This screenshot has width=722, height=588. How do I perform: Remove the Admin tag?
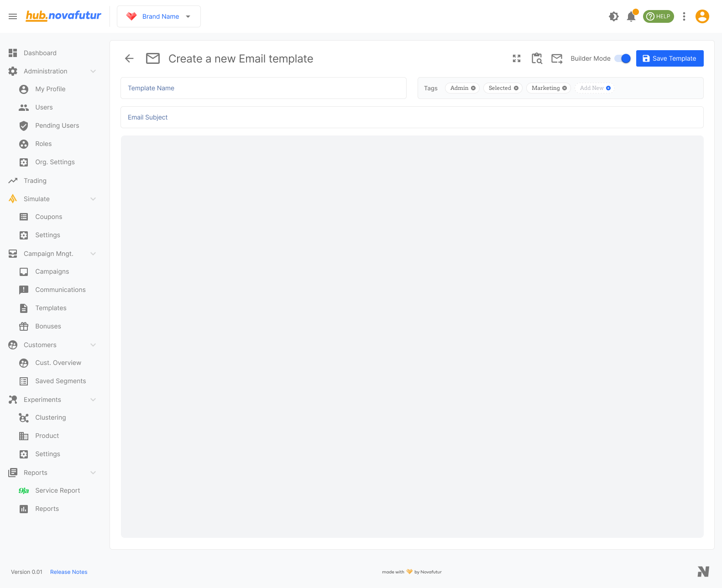point(473,88)
